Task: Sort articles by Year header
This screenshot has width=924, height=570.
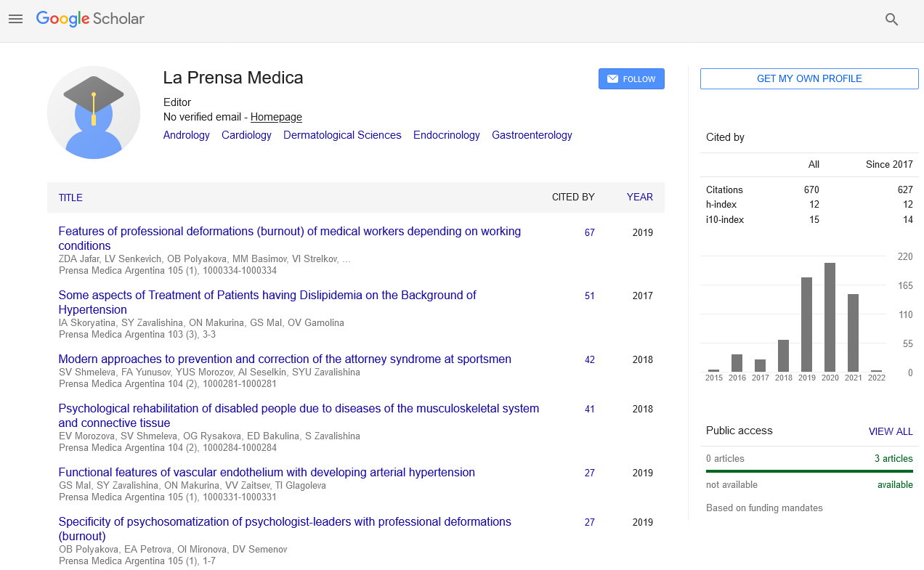Action: pyautogui.click(x=640, y=197)
